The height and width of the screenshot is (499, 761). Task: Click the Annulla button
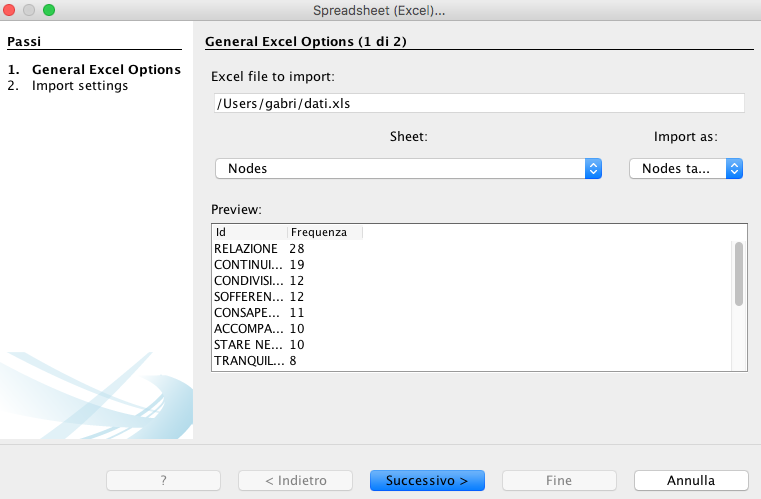click(691, 481)
